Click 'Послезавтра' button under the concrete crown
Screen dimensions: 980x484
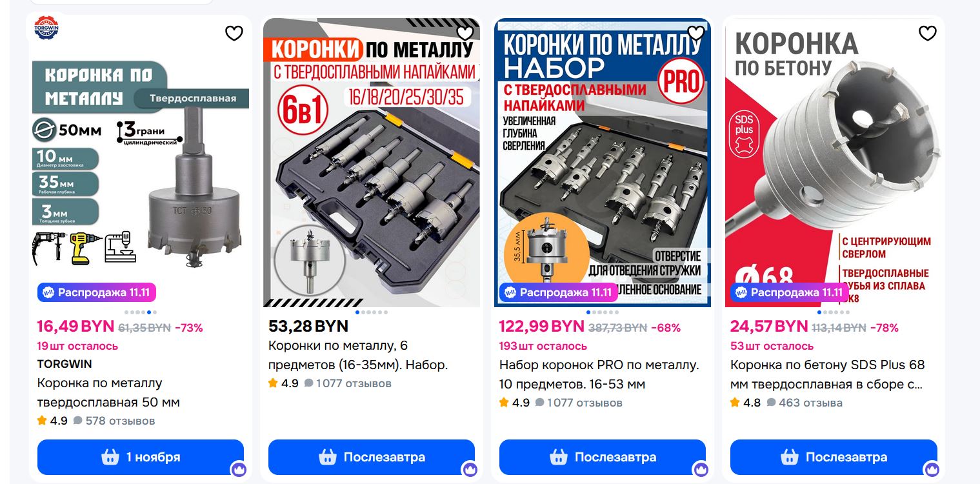click(x=834, y=457)
